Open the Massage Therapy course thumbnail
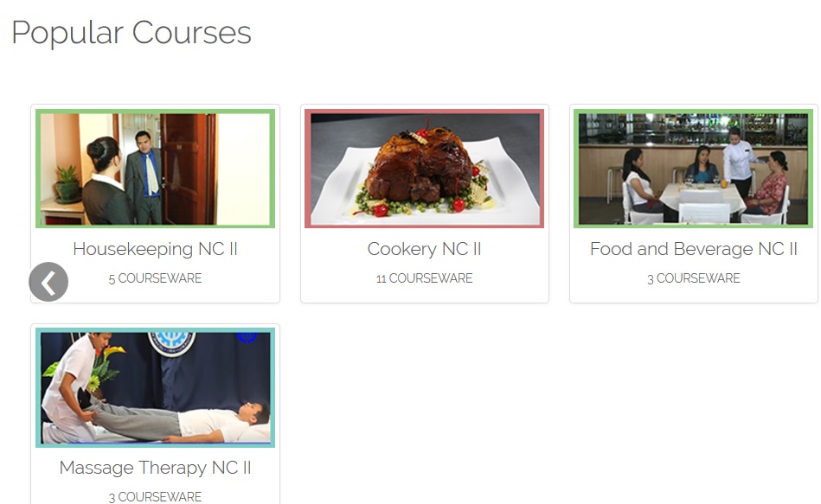 155,388
